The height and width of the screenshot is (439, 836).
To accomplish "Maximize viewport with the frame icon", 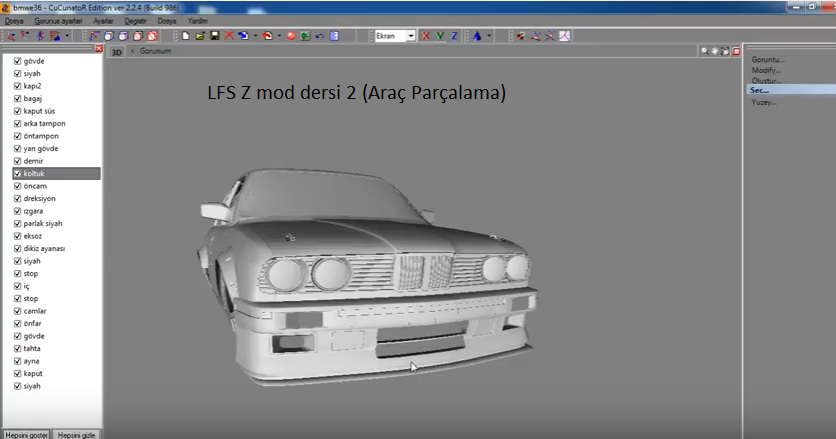I will click(725, 51).
